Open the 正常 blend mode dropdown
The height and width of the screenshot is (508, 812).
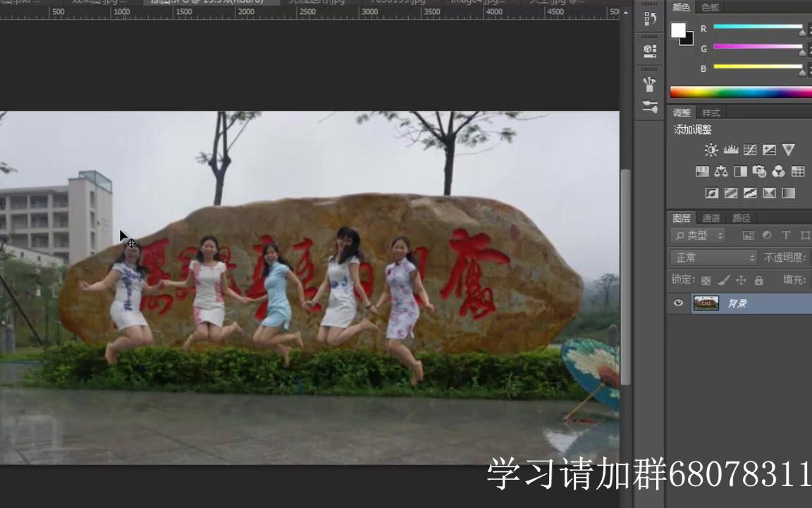[x=712, y=258]
